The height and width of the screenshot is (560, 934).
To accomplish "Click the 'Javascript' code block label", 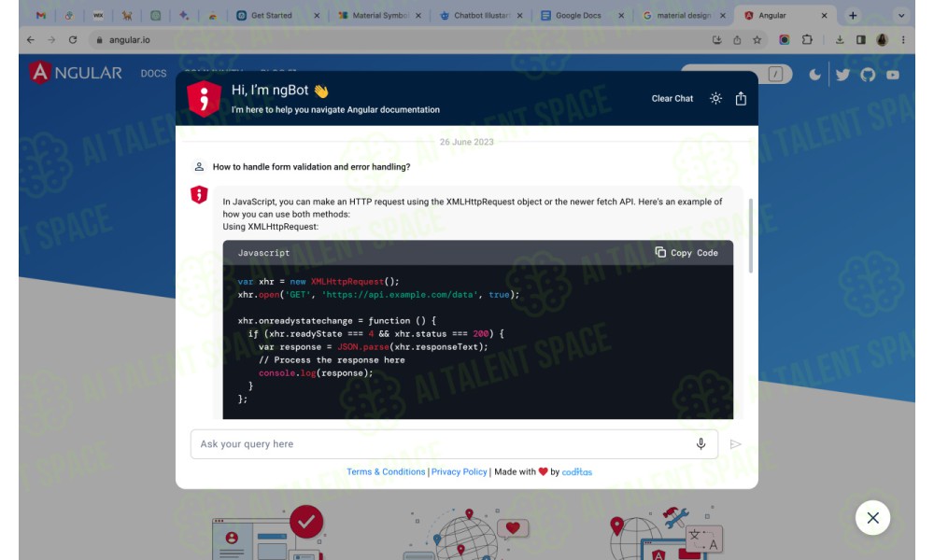I will 263,253.
